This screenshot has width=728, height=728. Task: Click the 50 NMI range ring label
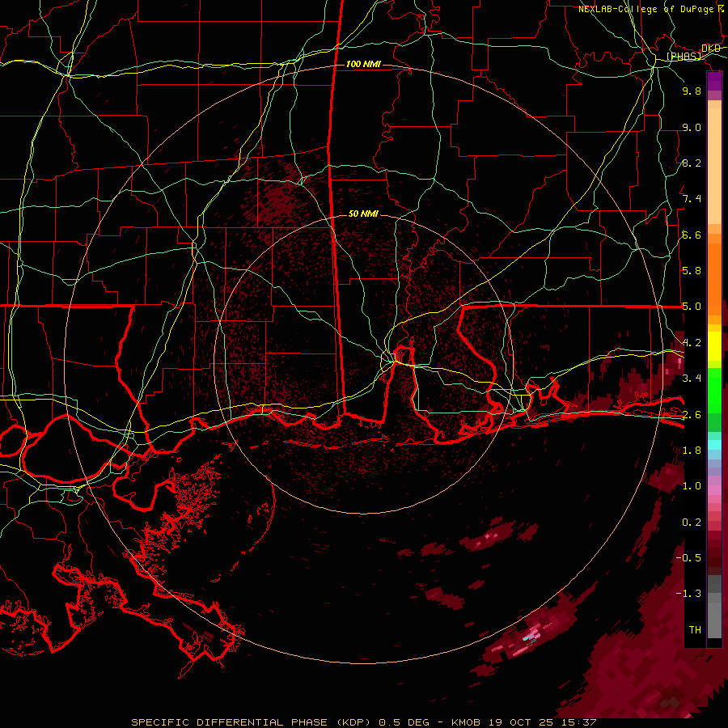[363, 214]
